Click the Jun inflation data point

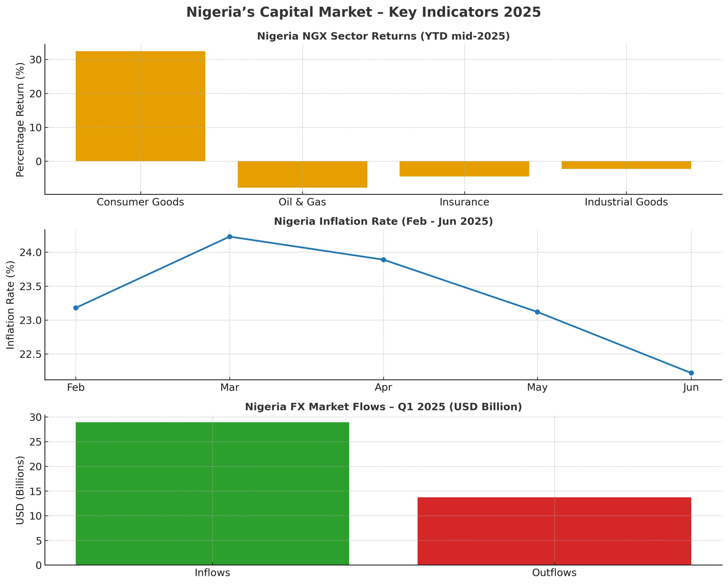691,373
